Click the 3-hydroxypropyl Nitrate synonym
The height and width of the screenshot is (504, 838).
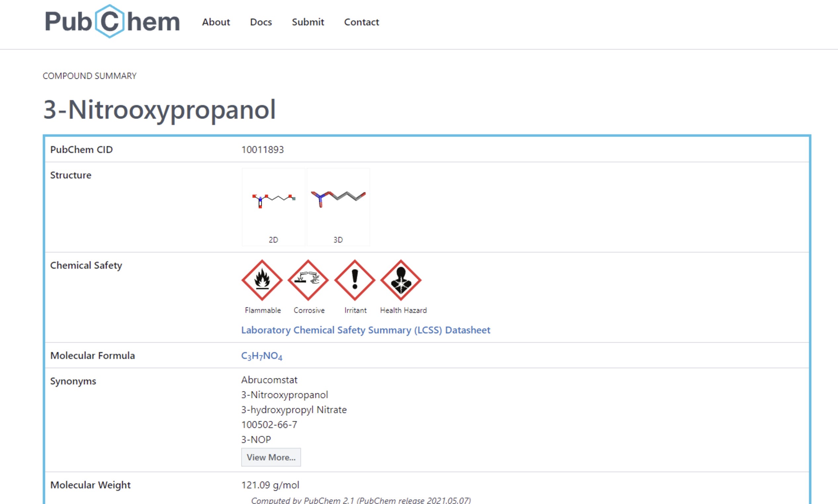(x=294, y=409)
